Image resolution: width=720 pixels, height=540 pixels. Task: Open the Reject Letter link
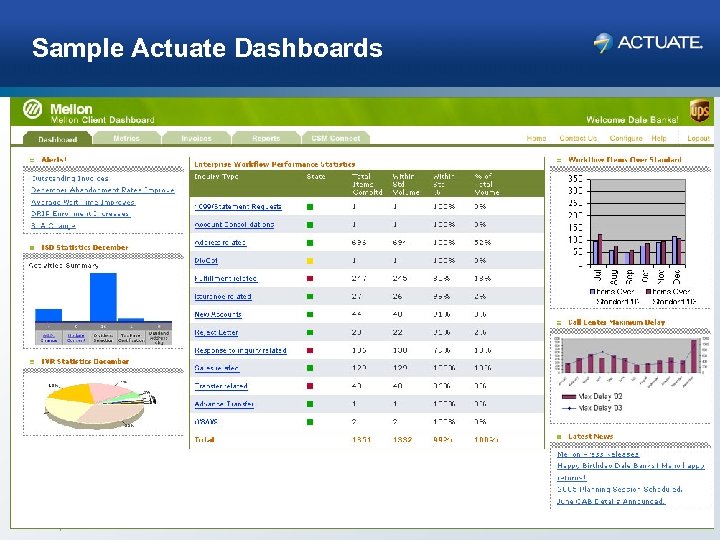[x=216, y=332]
